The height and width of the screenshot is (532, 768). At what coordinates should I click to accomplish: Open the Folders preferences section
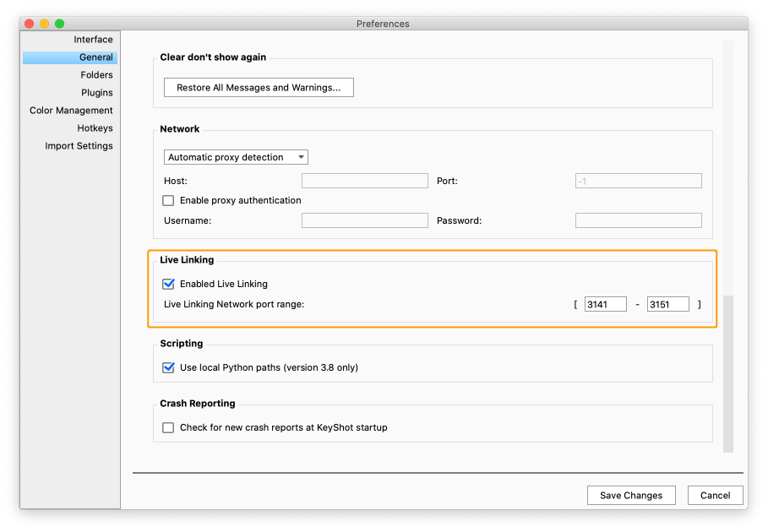(96, 75)
